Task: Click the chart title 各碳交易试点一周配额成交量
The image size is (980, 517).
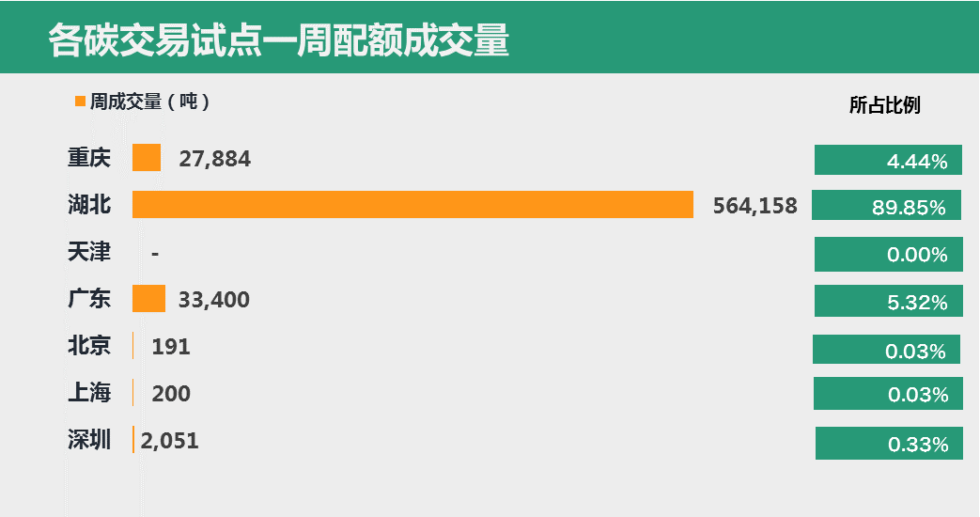Action: (279, 41)
